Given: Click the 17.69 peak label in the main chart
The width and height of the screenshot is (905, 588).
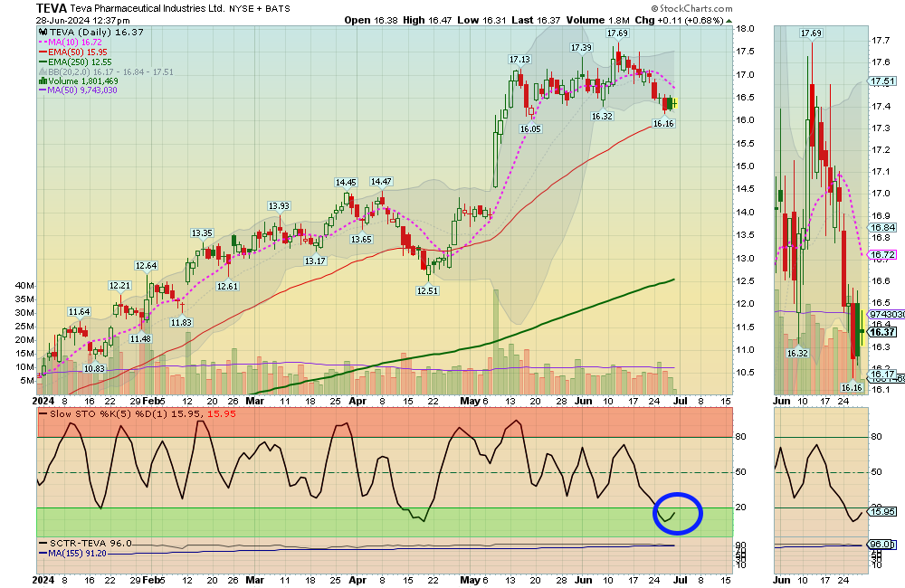Looking at the screenshot, I should pyautogui.click(x=617, y=33).
